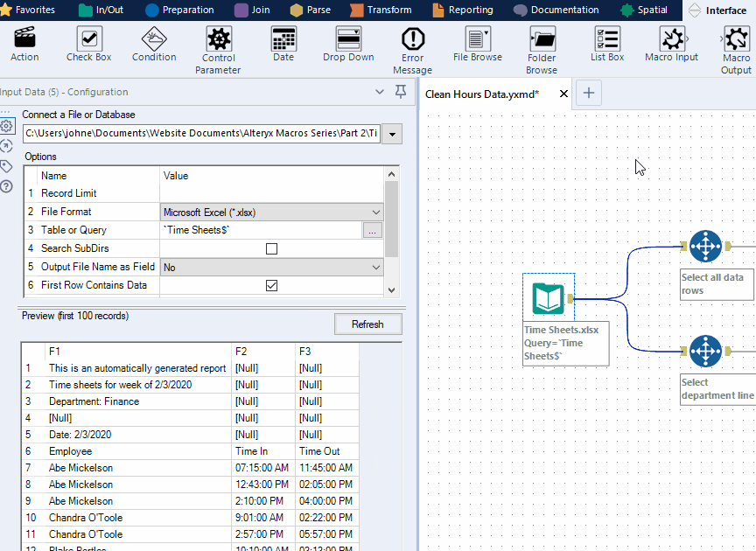
Task: Select the Clean Hours Data.yxmd workflow tab
Action: [490, 94]
